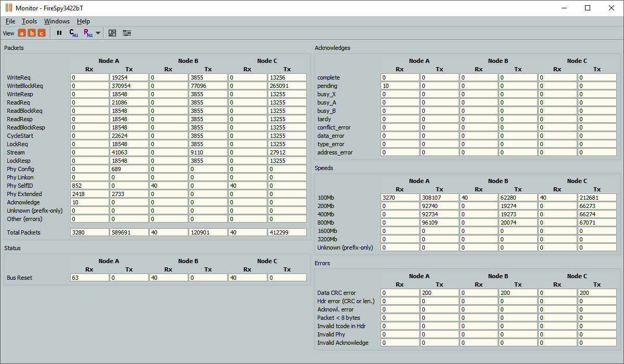This screenshot has width=624, height=364.
Task: Click Node C Tx Total Packets value 412299
Action: coord(287,232)
